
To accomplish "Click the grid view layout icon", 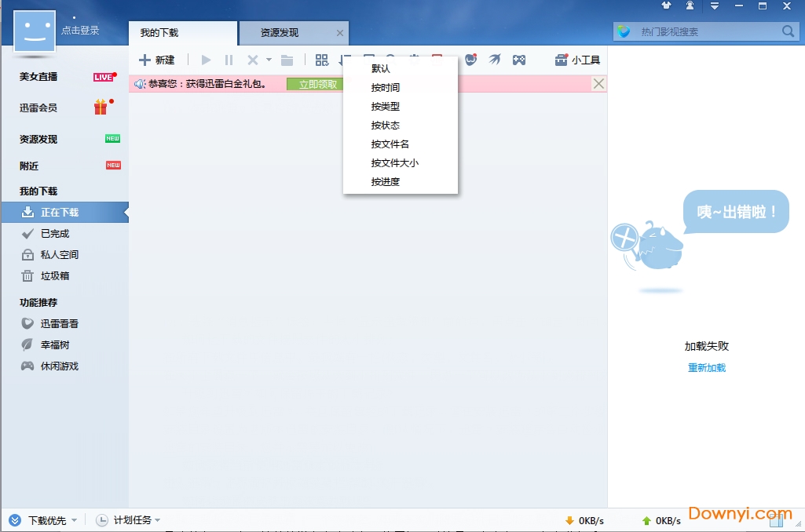I will [x=322, y=59].
